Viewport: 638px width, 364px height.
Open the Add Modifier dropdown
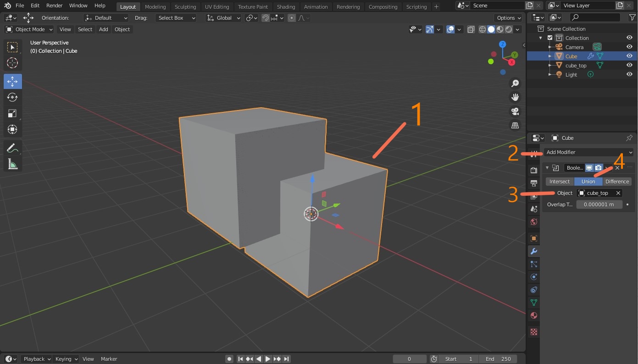[x=588, y=152]
